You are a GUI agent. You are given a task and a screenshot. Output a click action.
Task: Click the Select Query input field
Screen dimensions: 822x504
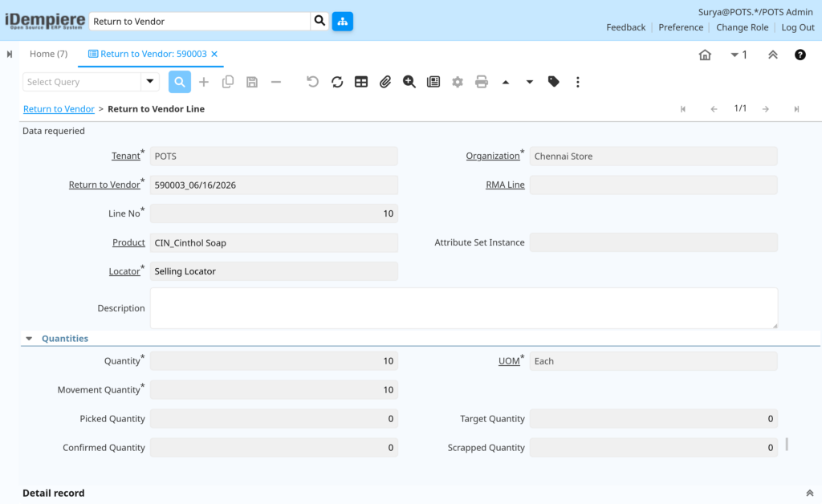[x=82, y=82]
